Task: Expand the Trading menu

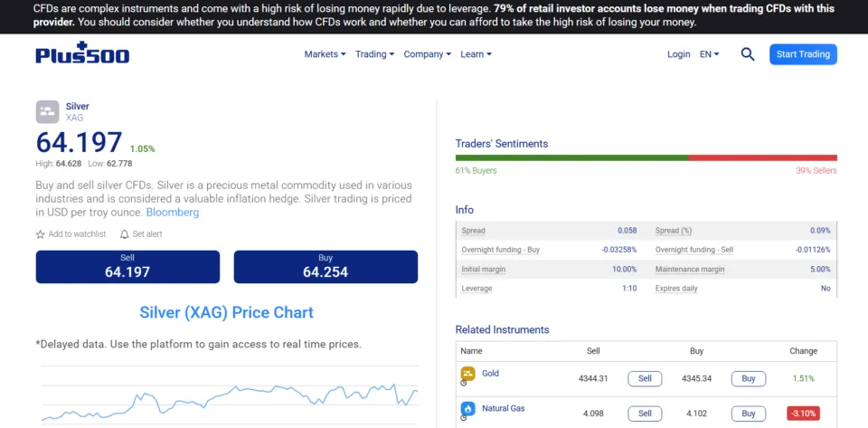Action: click(374, 54)
